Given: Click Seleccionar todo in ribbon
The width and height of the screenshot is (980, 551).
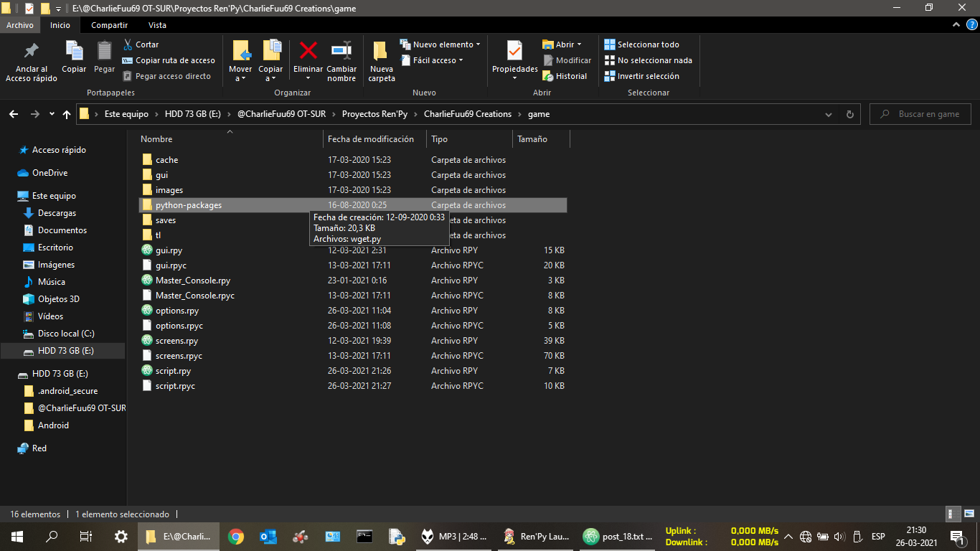Looking at the screenshot, I should [641, 44].
